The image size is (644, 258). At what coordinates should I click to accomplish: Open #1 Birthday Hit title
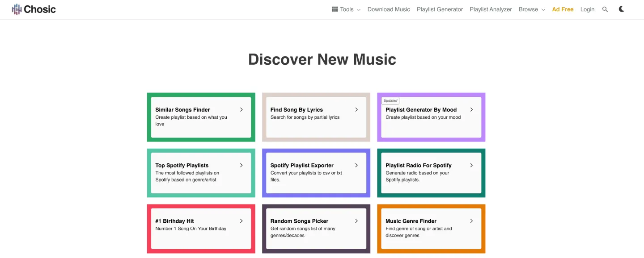click(x=175, y=221)
